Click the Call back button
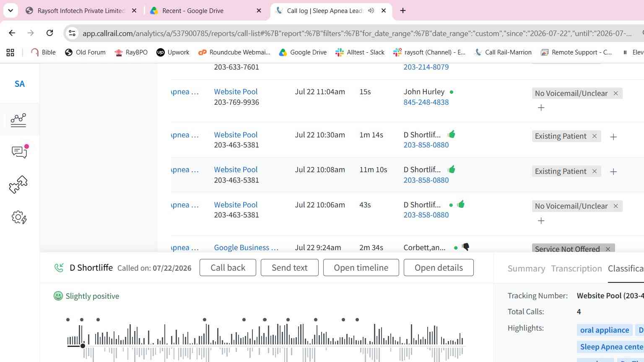The height and width of the screenshot is (362, 644). tap(228, 268)
